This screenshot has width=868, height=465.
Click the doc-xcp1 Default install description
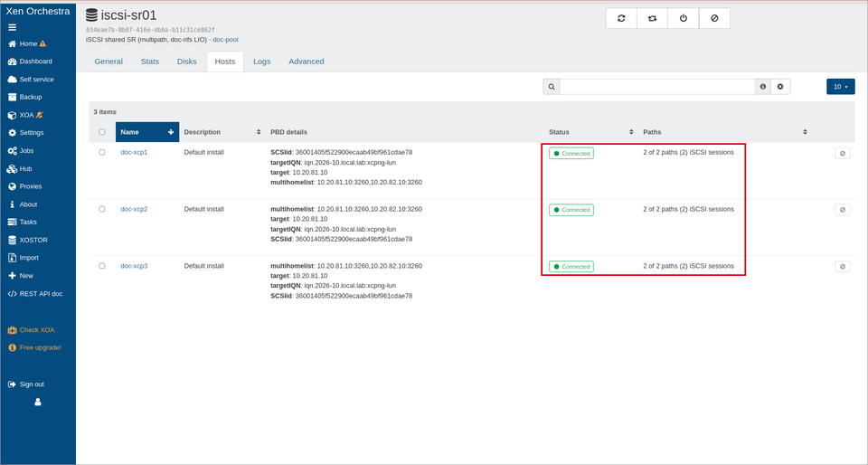click(x=204, y=152)
